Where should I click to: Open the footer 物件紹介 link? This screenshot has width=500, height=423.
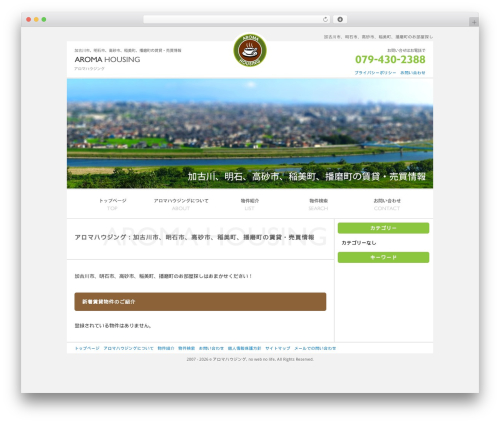(x=166, y=348)
